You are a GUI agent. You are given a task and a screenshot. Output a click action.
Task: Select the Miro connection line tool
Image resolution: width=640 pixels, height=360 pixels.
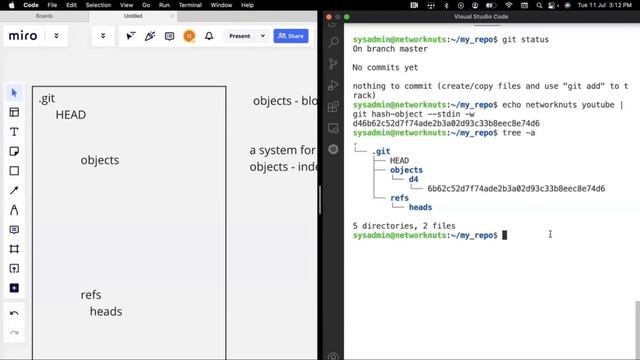click(14, 190)
